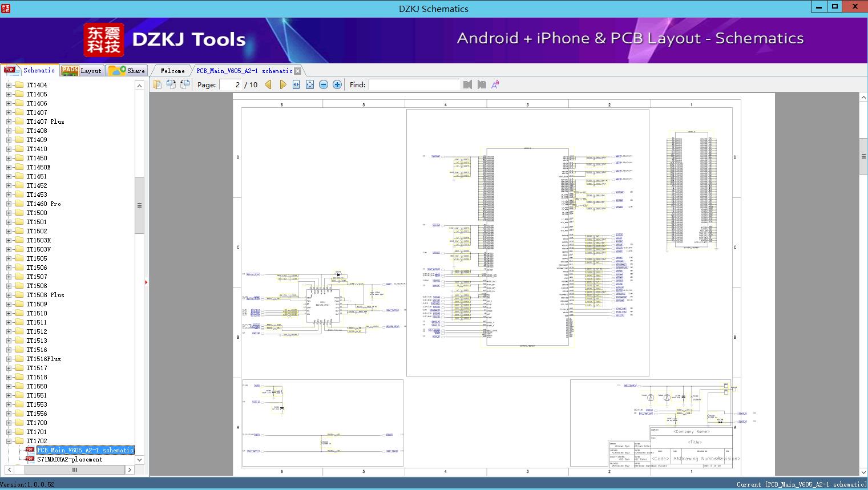Go to the next page arrow

tap(282, 84)
